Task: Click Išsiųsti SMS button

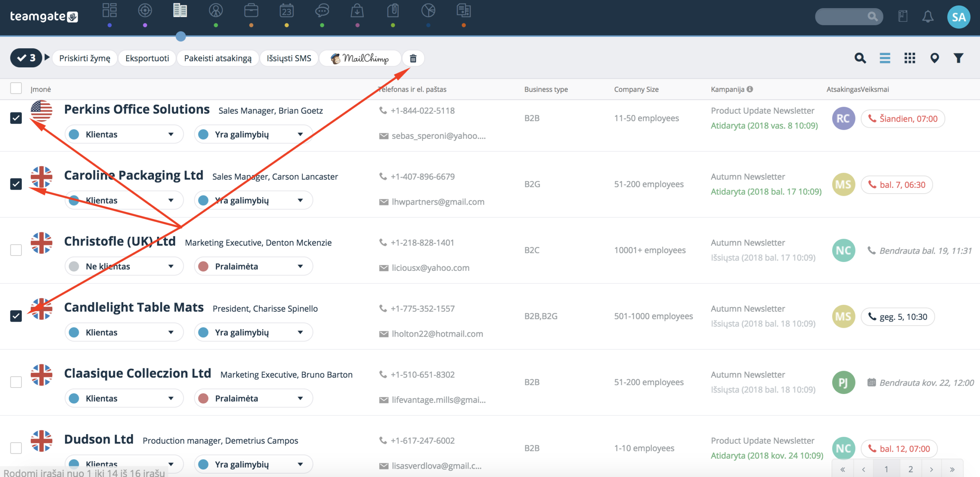Action: pos(289,58)
